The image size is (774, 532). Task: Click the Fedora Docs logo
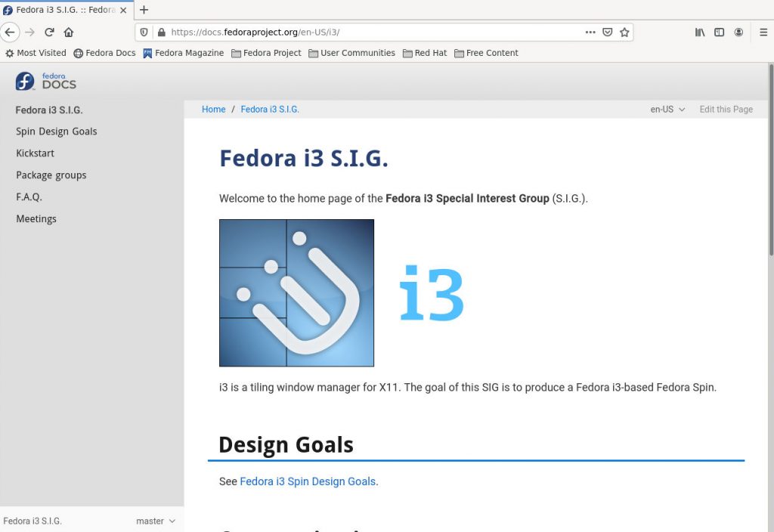click(46, 81)
